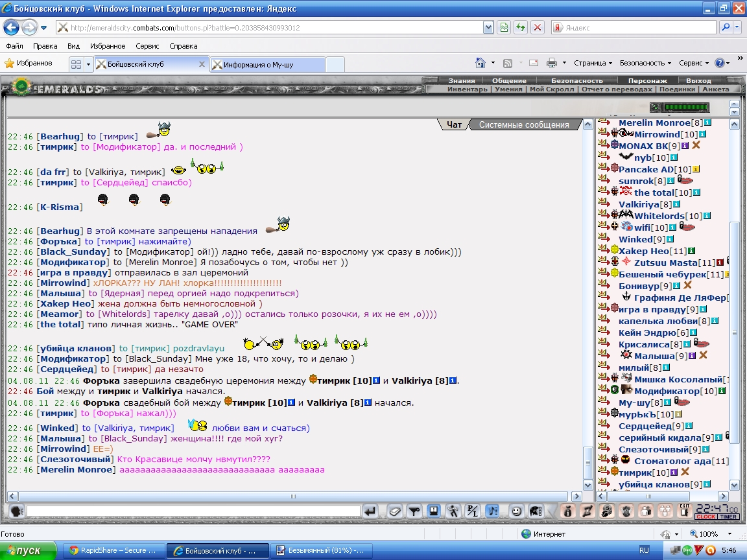The width and height of the screenshot is (747, 560).
Task: Open the smiley face emoticon picker
Action: (x=516, y=512)
